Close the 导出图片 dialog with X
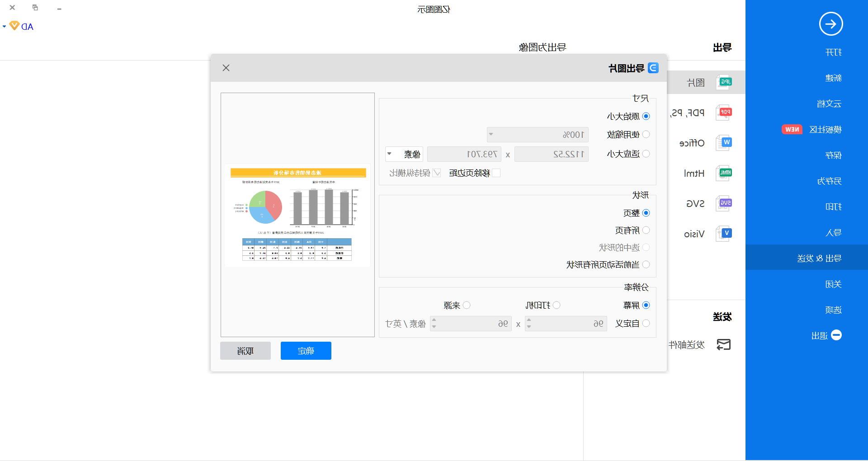This screenshot has height=461, width=868. pyautogui.click(x=226, y=68)
